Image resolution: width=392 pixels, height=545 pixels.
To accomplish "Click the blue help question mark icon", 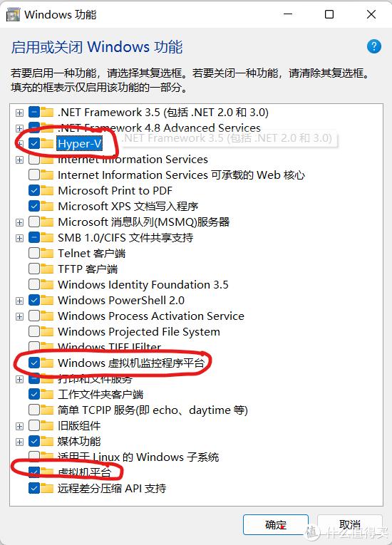I will coord(374,46).
